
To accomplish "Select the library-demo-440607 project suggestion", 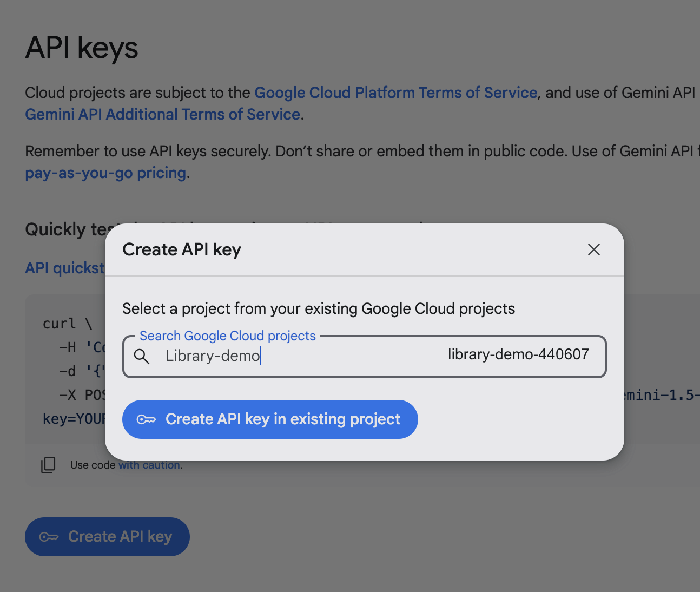I will 518,354.
